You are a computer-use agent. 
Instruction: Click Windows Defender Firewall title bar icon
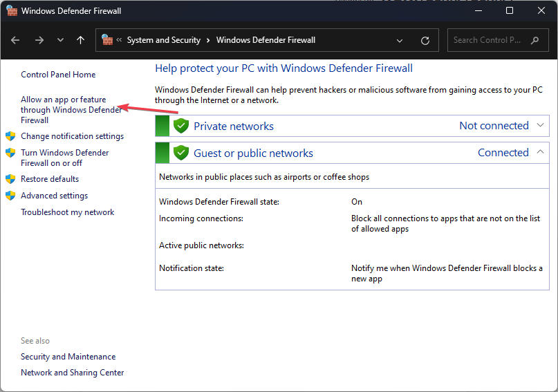click(12, 10)
